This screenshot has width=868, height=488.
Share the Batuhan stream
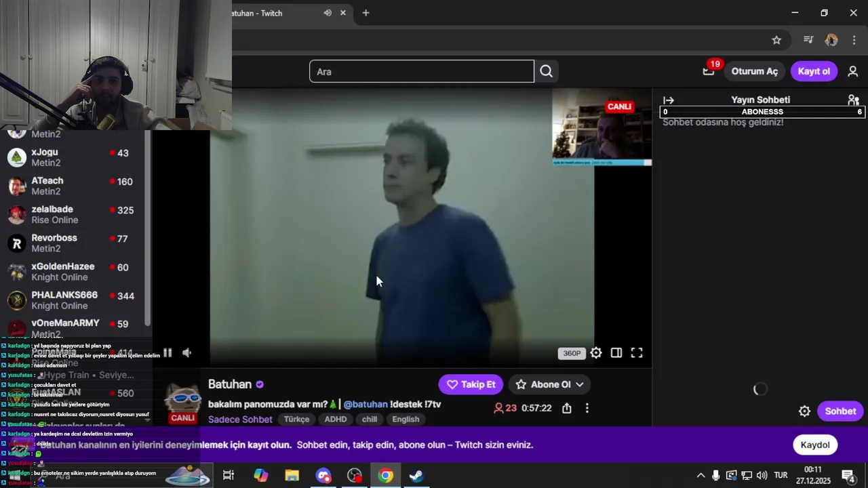click(x=566, y=408)
